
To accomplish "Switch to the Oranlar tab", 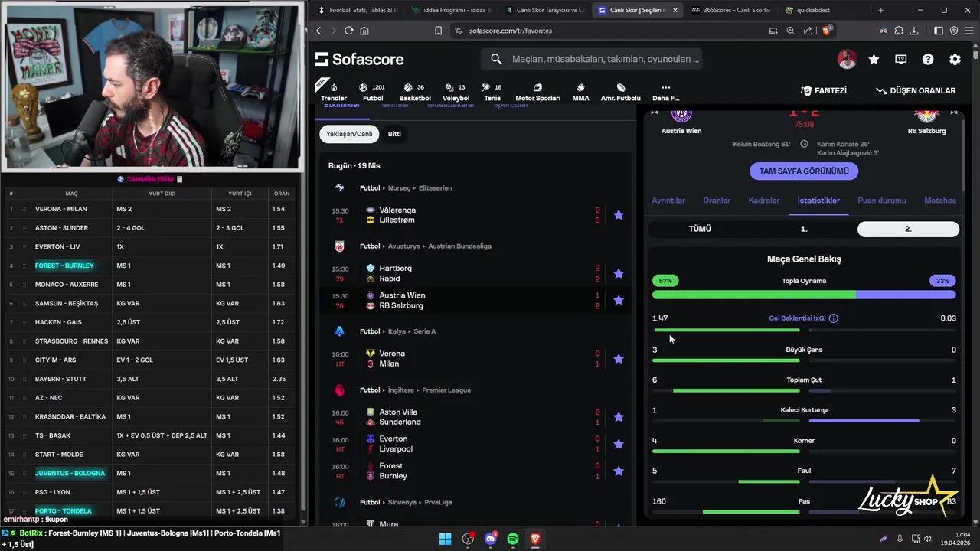I will (x=717, y=201).
